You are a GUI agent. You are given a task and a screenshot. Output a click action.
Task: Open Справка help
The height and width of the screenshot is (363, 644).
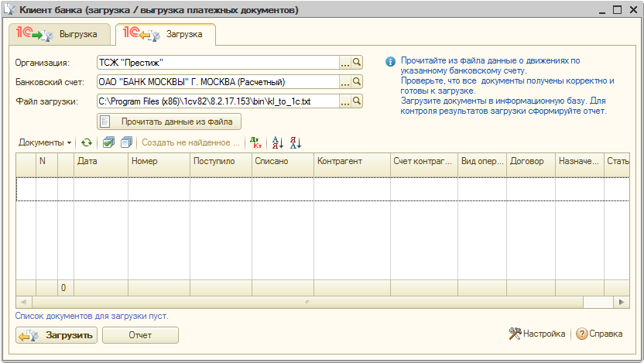click(599, 334)
